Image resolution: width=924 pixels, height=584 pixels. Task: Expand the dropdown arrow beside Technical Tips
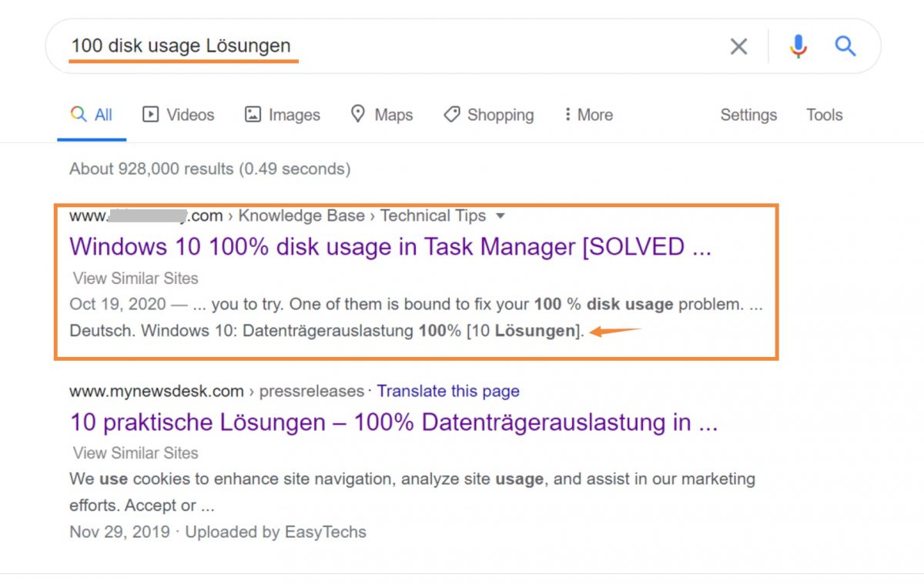point(500,216)
